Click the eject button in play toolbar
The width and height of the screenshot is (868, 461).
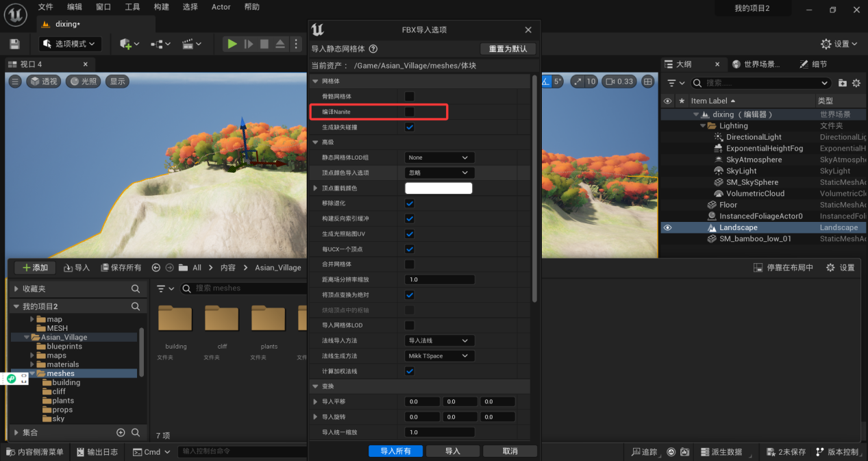click(x=280, y=44)
